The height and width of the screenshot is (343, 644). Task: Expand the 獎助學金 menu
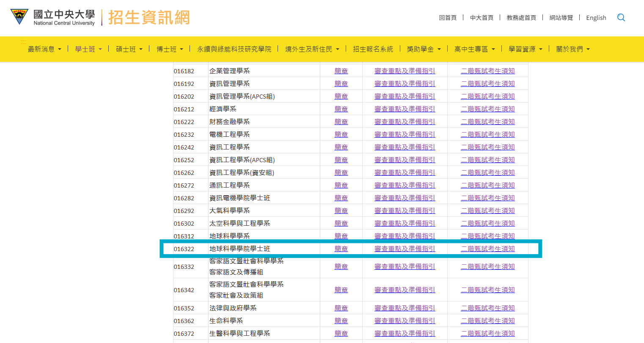424,49
